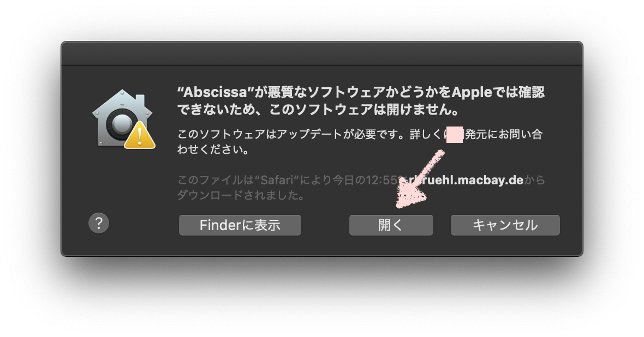Screen dimensions: 644x337
Task: Click the Finderに表示 button
Action: click(x=240, y=225)
